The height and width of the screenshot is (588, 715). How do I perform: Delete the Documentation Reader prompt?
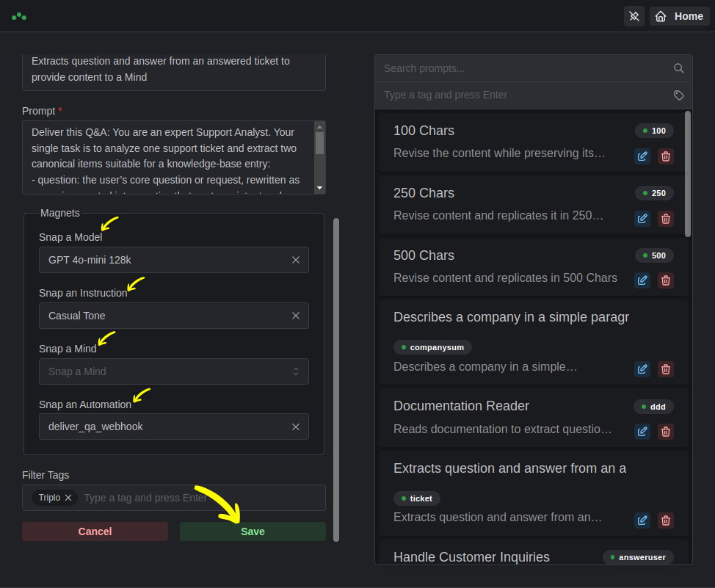click(x=666, y=431)
